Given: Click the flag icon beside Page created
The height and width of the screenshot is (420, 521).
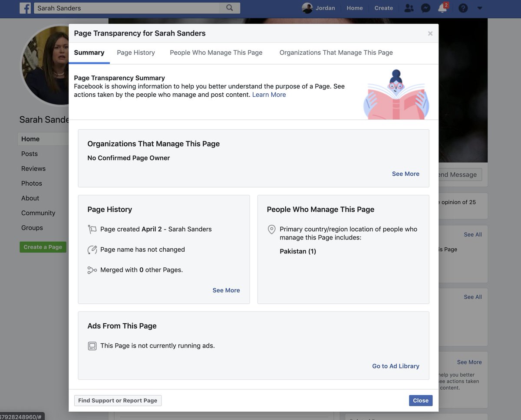Looking at the screenshot, I should [x=92, y=229].
